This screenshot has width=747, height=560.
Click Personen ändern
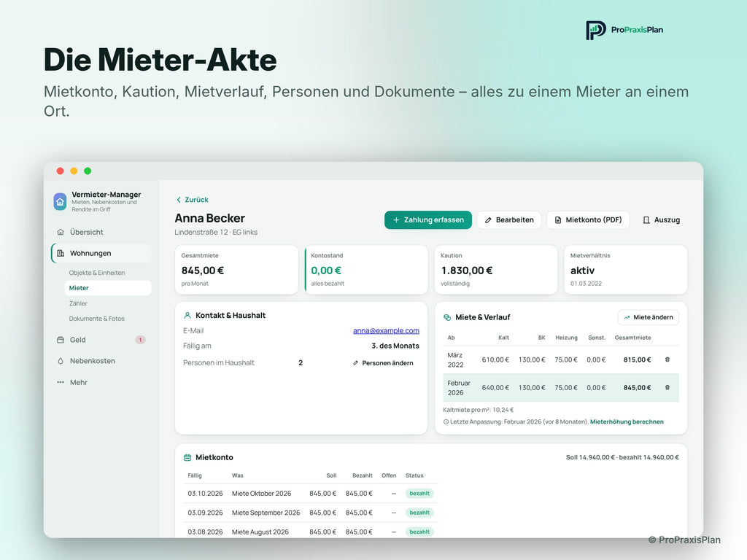382,363
